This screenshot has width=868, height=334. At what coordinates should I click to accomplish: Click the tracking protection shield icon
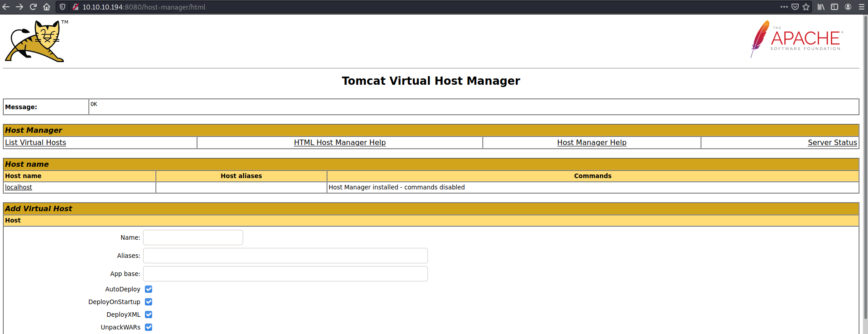click(x=62, y=7)
